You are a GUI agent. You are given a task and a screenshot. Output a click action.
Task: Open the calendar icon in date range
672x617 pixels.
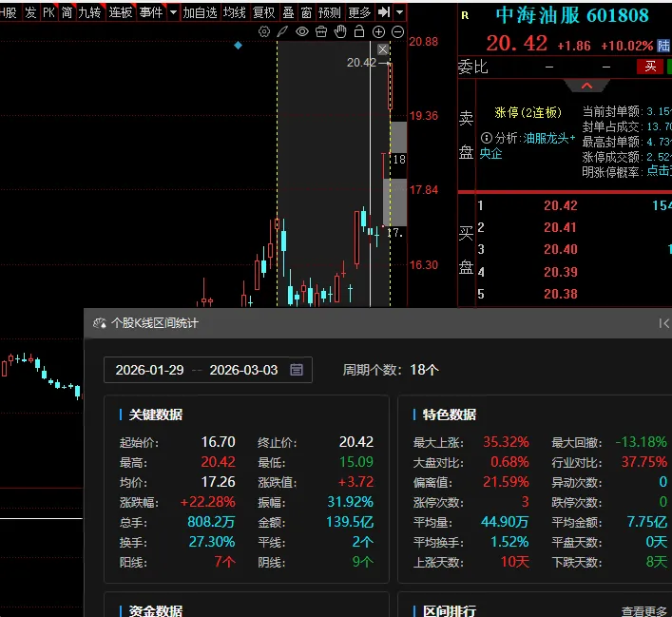pyautogui.click(x=297, y=369)
